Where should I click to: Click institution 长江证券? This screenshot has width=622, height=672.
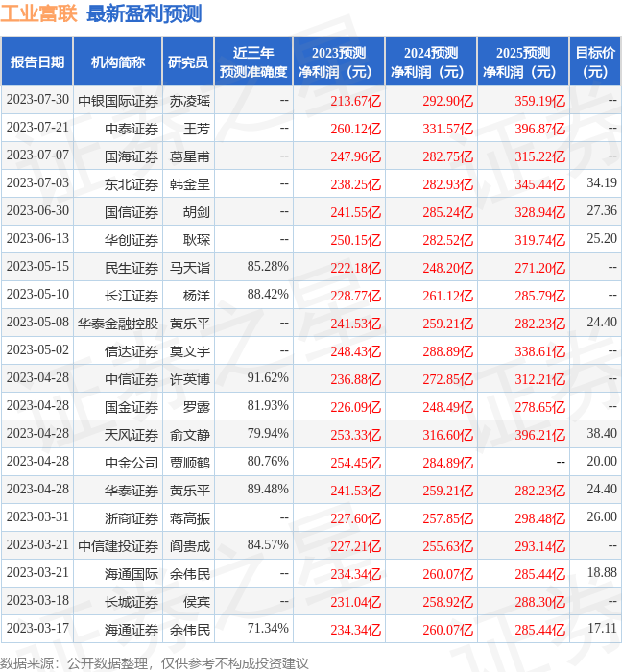(x=132, y=296)
